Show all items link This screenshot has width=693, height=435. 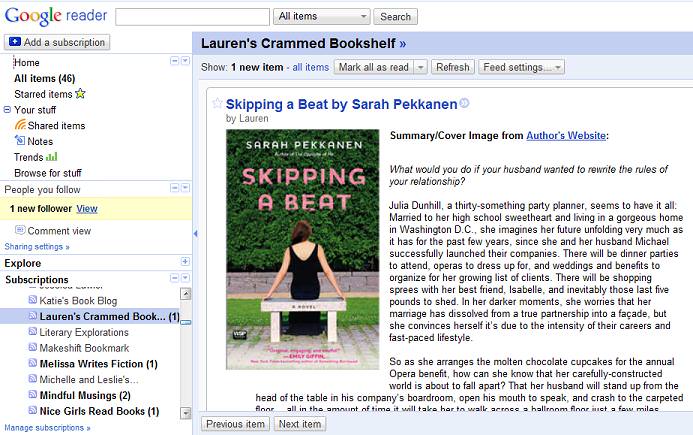[x=311, y=67]
